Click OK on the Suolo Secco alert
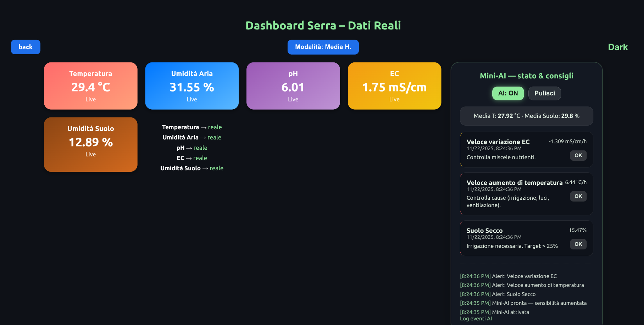The width and height of the screenshot is (644, 325). (x=578, y=244)
